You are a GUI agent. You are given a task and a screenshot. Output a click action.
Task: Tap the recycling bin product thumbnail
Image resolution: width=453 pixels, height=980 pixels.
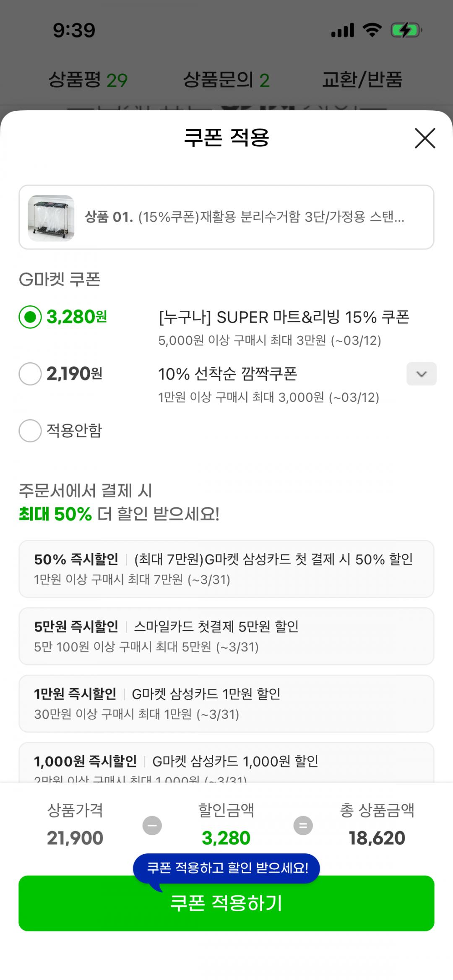pyautogui.click(x=51, y=218)
